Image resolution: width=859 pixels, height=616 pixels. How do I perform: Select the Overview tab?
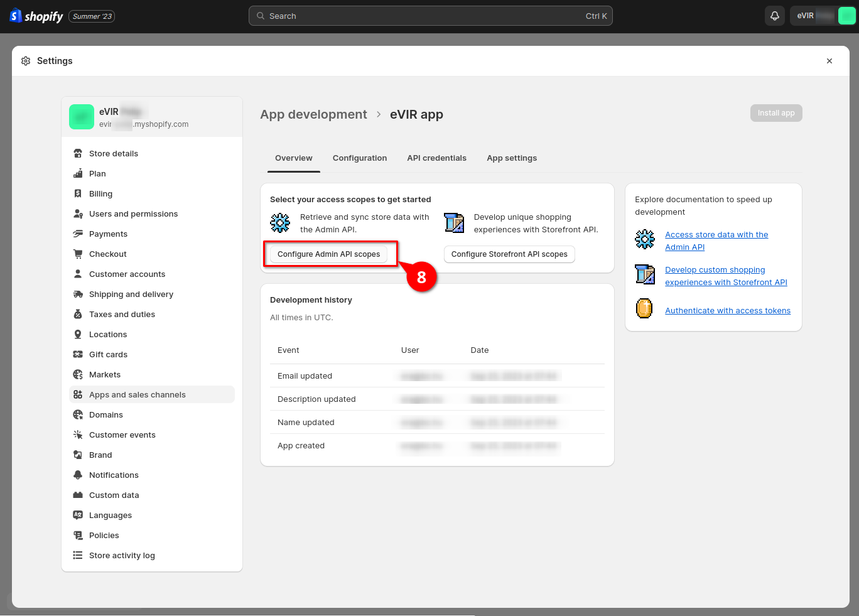click(294, 158)
